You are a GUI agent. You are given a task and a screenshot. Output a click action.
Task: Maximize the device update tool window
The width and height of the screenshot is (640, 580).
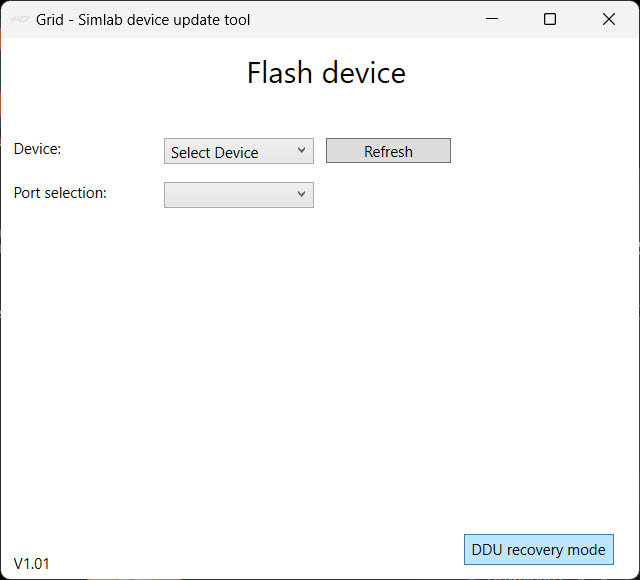pos(550,19)
